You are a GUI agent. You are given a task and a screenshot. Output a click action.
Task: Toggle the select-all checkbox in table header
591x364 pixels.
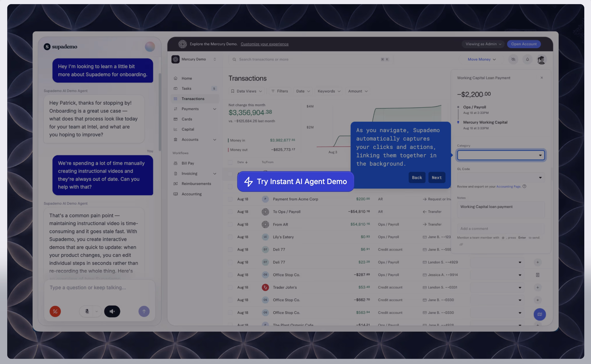230,162
